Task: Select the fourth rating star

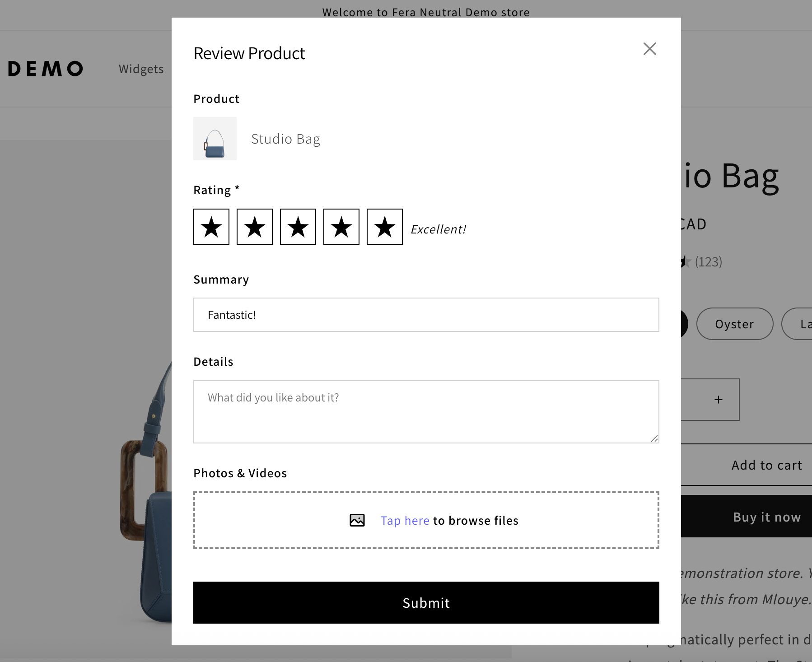Action: 341,227
